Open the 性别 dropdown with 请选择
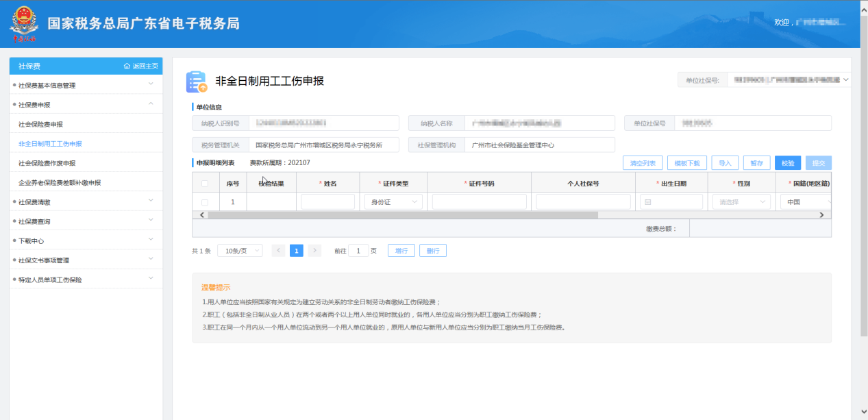The image size is (868, 420). (x=743, y=202)
